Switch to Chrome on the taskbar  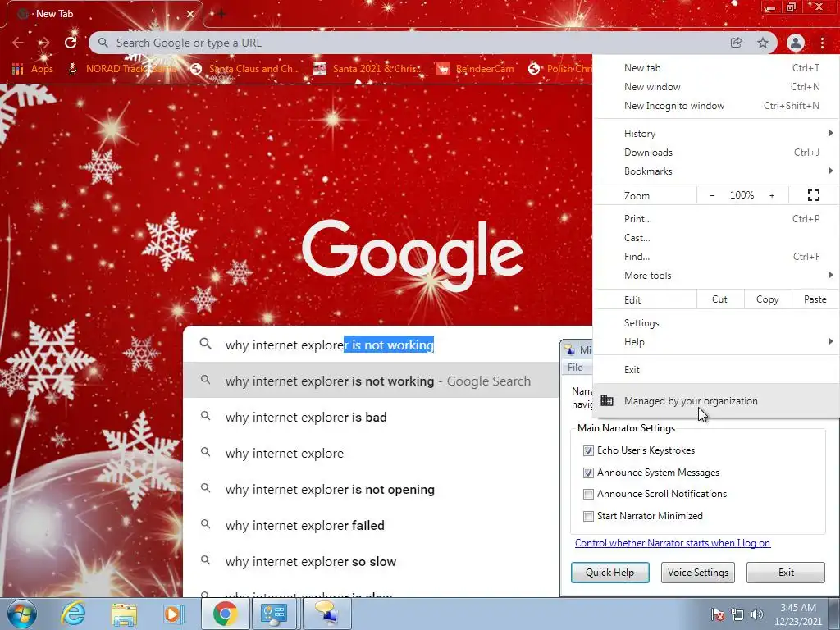pyautogui.click(x=226, y=614)
